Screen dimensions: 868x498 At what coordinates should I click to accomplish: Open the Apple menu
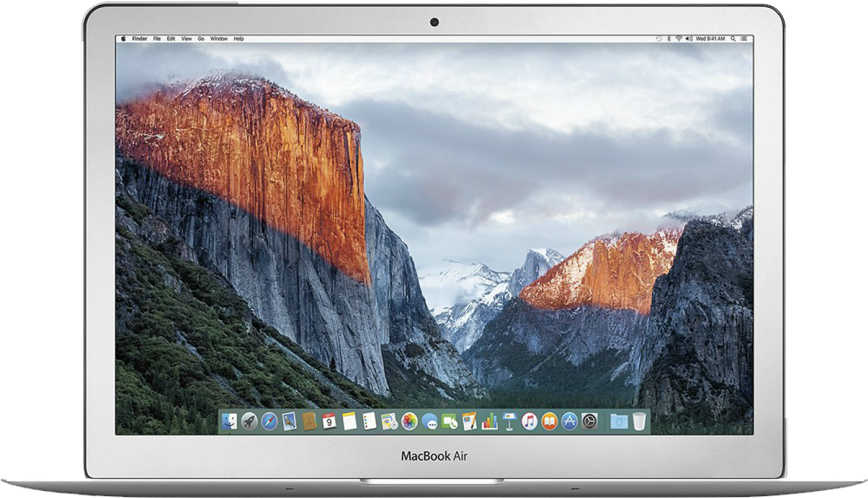point(123,39)
